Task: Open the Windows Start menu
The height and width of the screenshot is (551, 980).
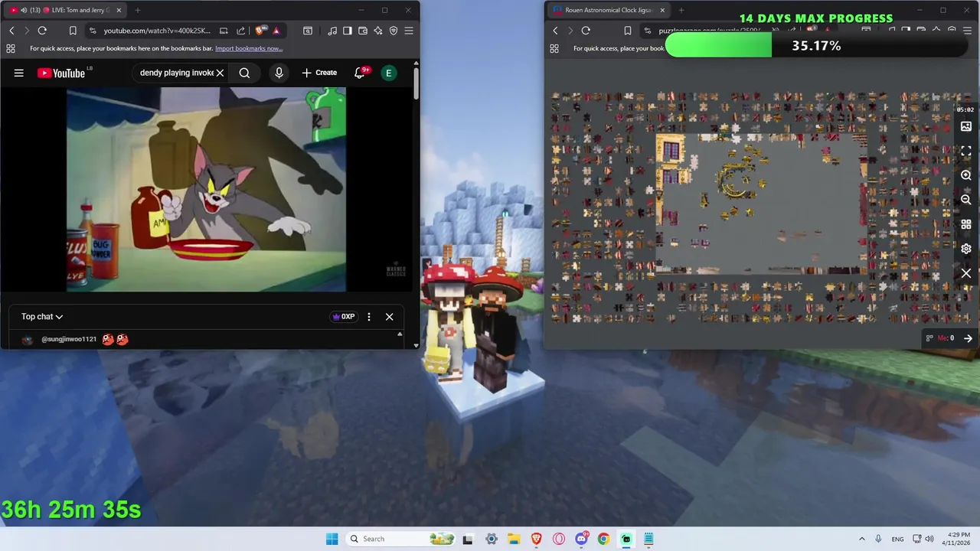Action: 332,539
